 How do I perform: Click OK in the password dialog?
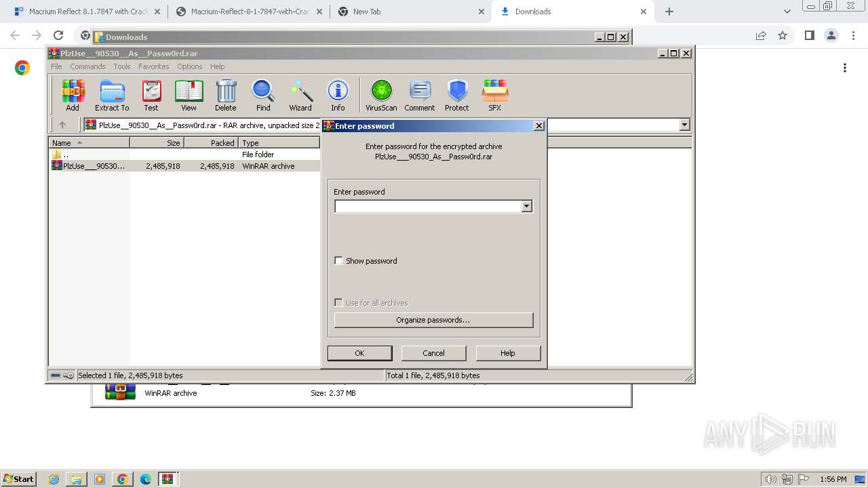pyautogui.click(x=359, y=353)
